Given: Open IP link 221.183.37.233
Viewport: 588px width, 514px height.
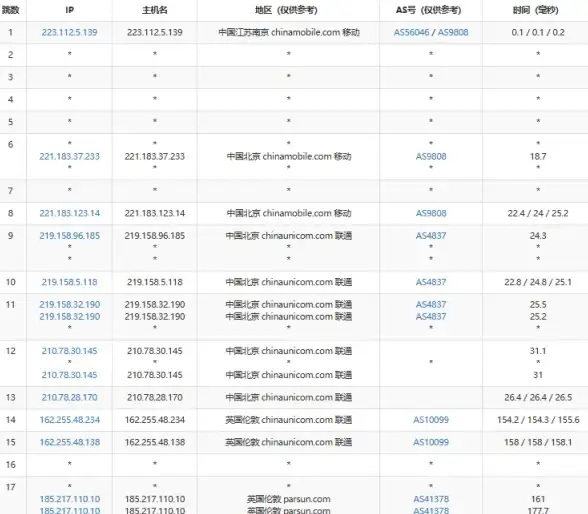Looking at the screenshot, I should pos(69,156).
